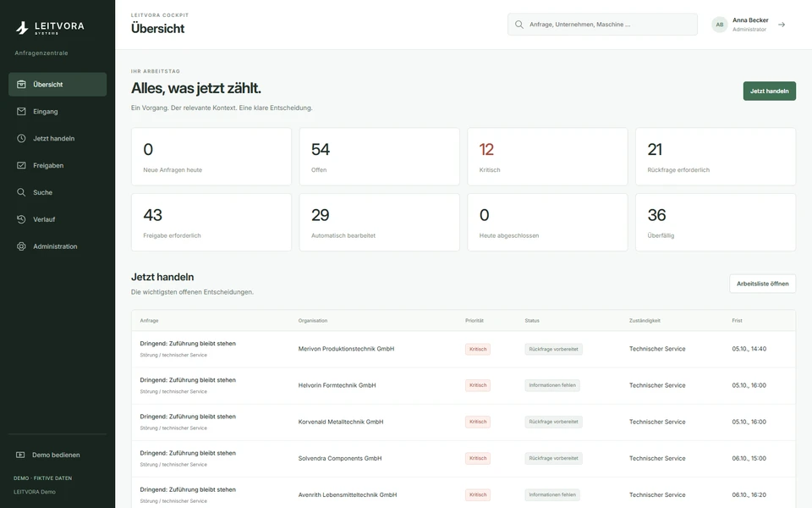Select the Jetzt handeln clock icon
Screen dimensions: 812x508
(21, 138)
